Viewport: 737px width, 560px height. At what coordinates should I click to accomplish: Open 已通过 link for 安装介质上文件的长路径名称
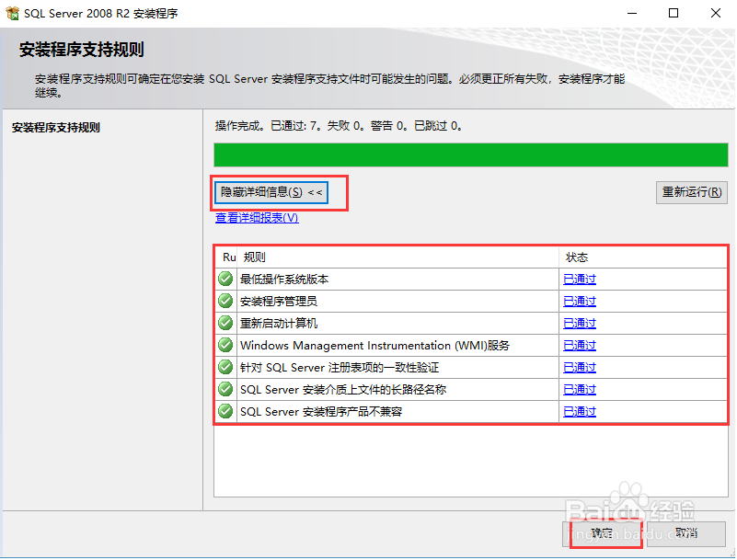click(x=580, y=390)
